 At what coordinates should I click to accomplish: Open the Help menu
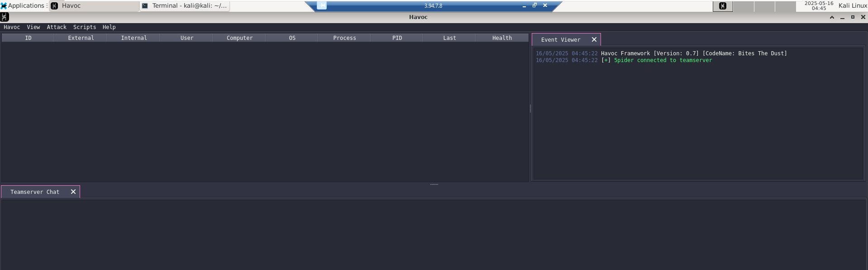pyautogui.click(x=109, y=27)
